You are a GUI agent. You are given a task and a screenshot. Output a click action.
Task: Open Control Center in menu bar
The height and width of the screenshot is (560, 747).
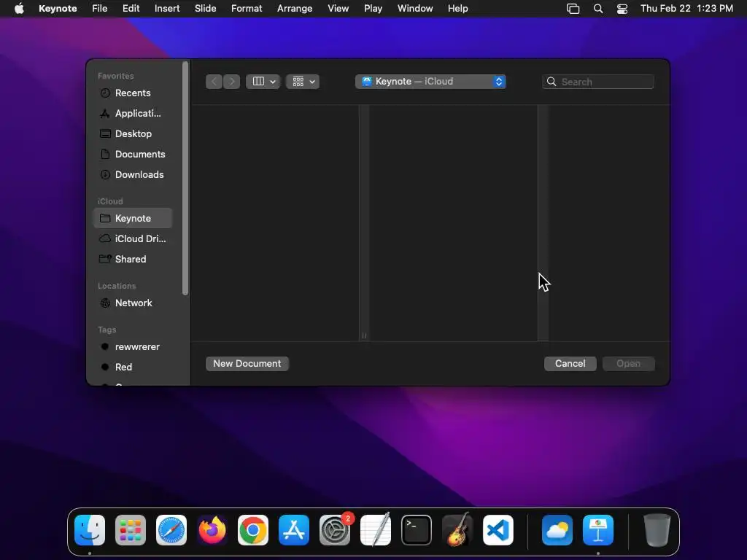click(x=622, y=9)
